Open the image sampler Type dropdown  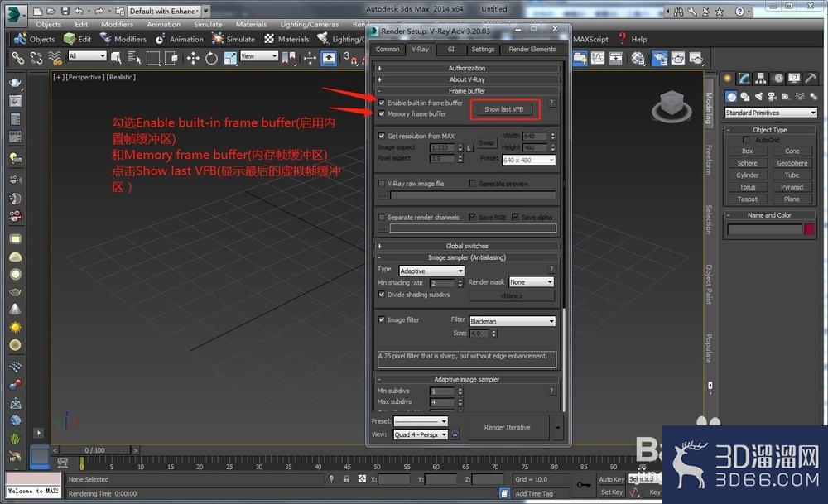(x=431, y=271)
